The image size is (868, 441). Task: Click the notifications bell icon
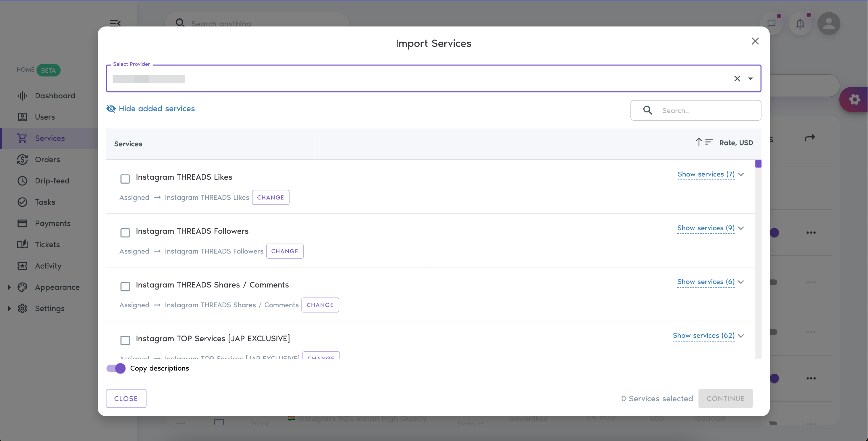pyautogui.click(x=800, y=24)
